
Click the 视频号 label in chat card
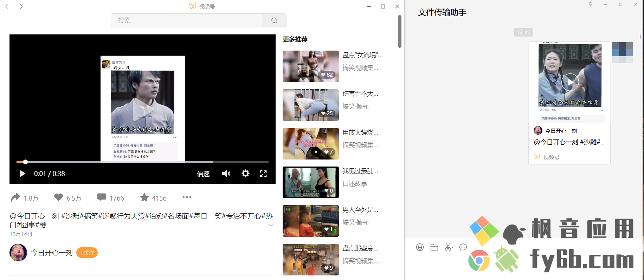click(551, 157)
